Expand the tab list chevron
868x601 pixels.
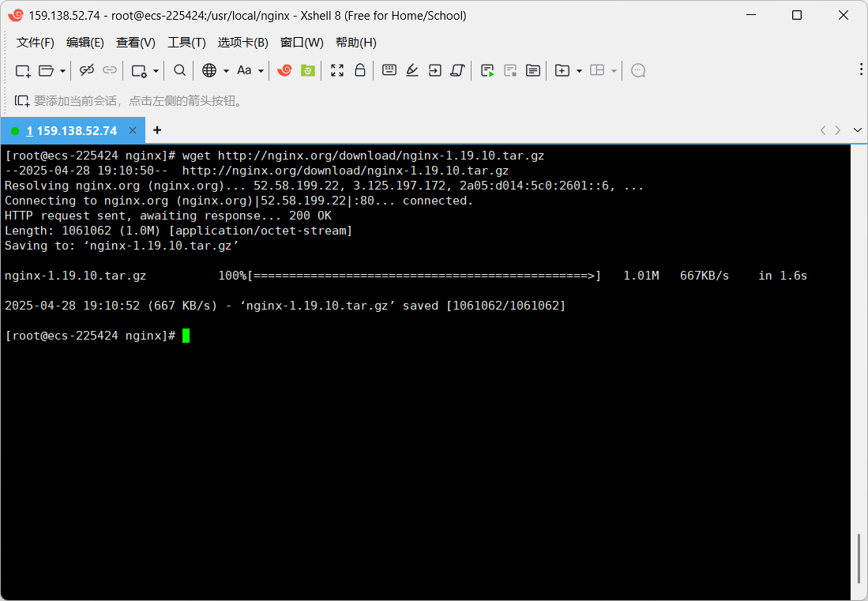pyautogui.click(x=858, y=130)
